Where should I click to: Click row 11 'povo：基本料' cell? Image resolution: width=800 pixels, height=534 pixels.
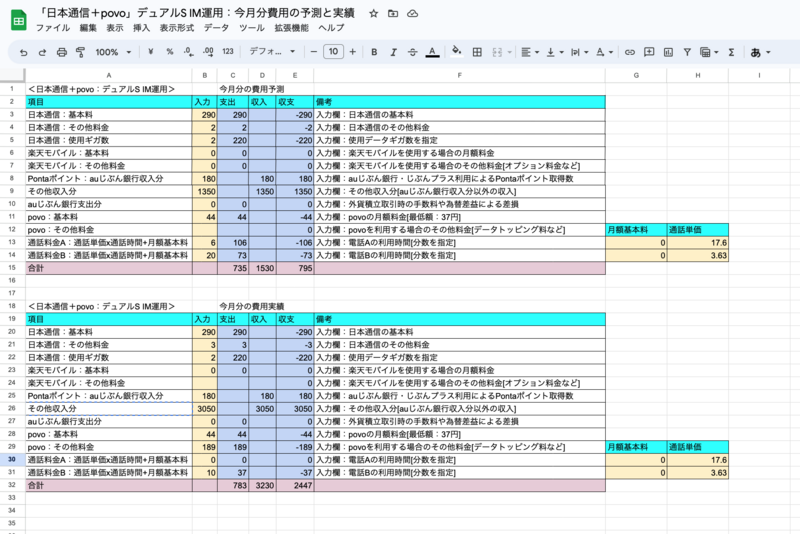109,217
